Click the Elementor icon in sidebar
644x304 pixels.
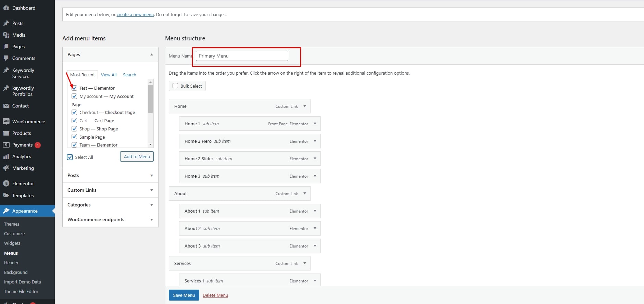coord(6,183)
